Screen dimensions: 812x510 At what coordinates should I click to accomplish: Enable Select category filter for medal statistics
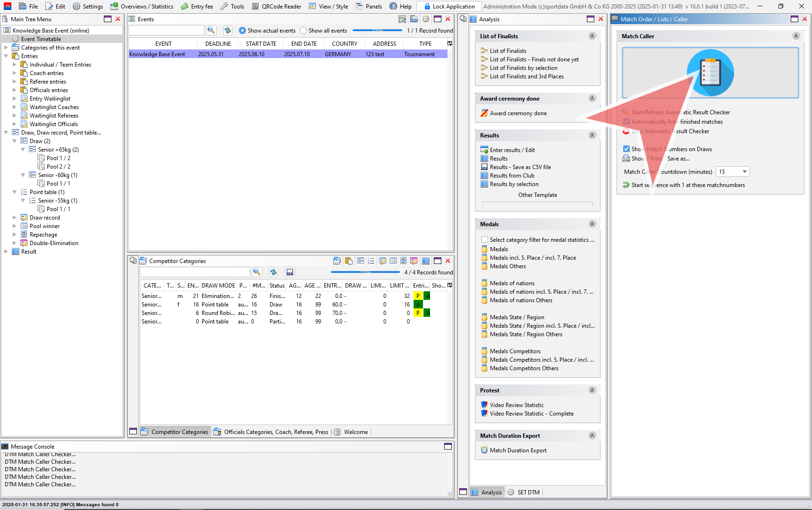pyautogui.click(x=485, y=240)
